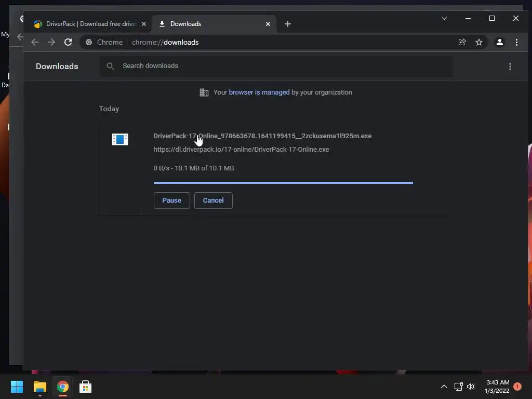The height and width of the screenshot is (399, 532).
Task: Open the notification badge
Action: tap(517, 387)
